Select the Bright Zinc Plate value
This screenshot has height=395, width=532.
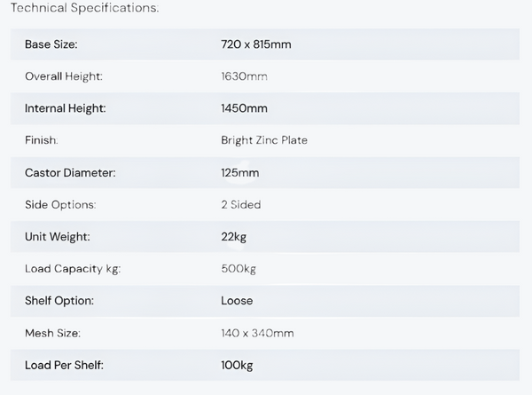tap(264, 140)
